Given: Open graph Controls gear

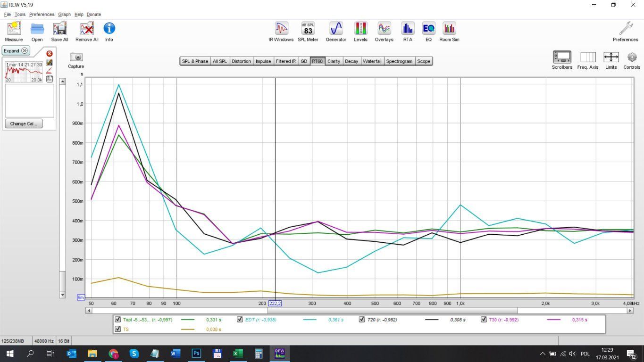Looking at the screenshot, I should click(x=632, y=60).
